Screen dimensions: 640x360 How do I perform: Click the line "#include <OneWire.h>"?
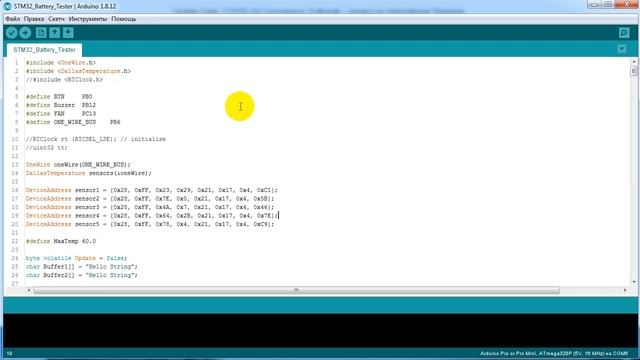pos(60,62)
